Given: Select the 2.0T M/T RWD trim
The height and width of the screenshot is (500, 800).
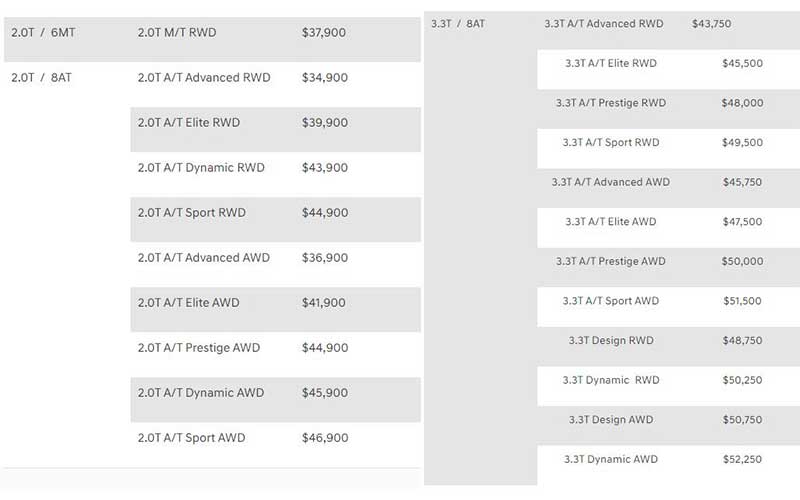Looking at the screenshot, I should tap(177, 33).
